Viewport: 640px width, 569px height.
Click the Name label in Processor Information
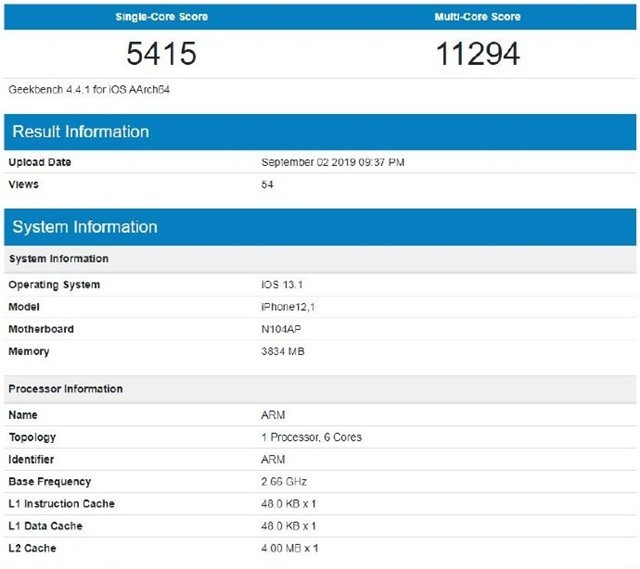[x=23, y=415]
